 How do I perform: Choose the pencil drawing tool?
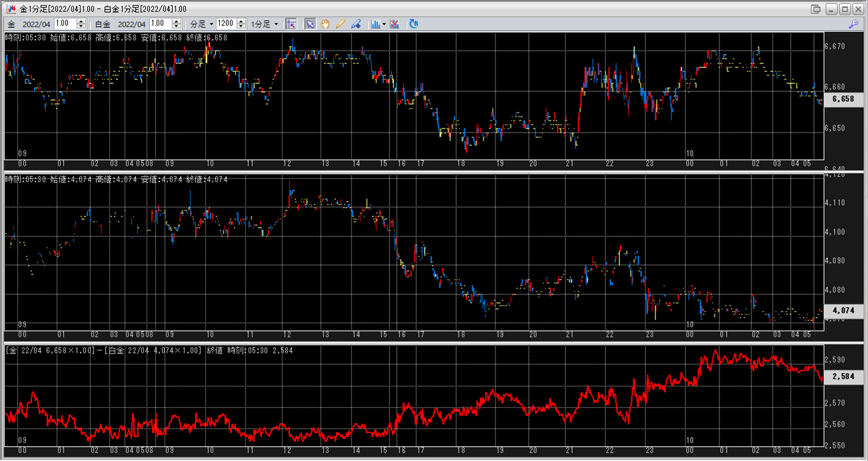pyautogui.click(x=341, y=24)
